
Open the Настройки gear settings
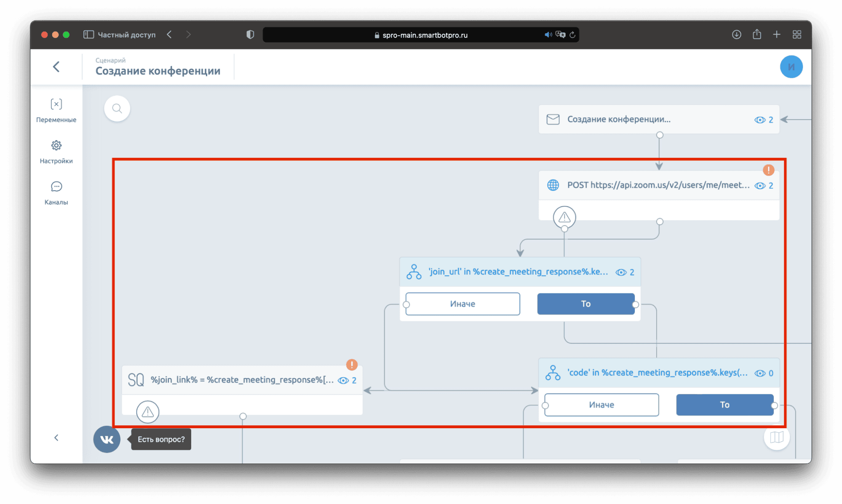pyautogui.click(x=56, y=151)
